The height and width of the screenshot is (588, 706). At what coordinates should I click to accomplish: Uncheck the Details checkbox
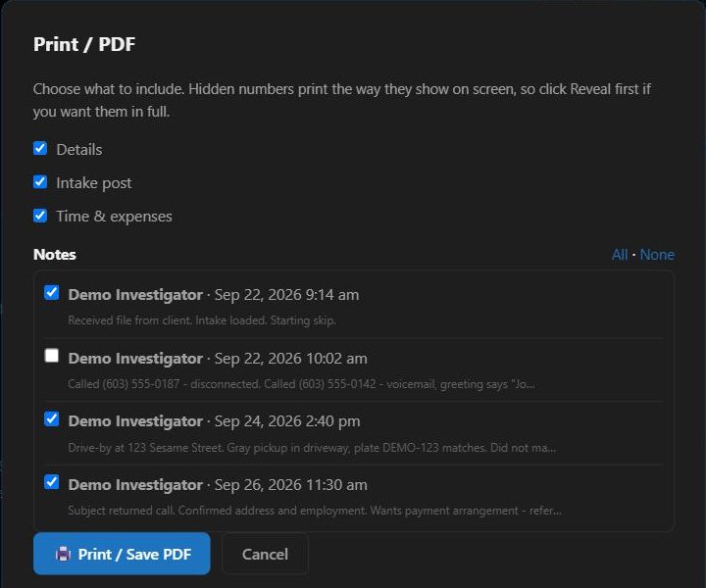point(40,148)
